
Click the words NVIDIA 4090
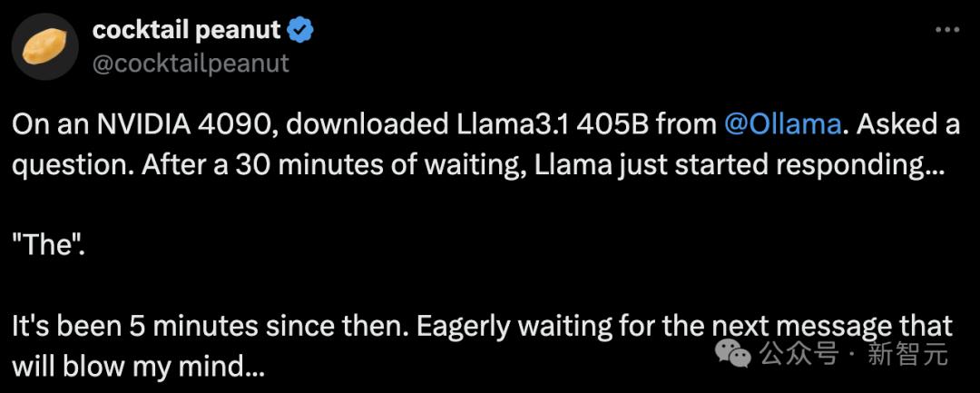tap(181, 124)
